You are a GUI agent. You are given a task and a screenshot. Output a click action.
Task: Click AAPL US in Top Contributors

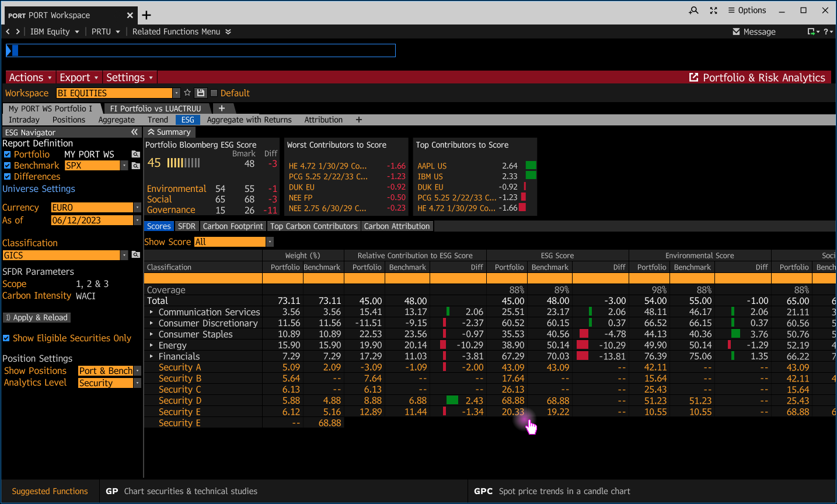(x=432, y=166)
